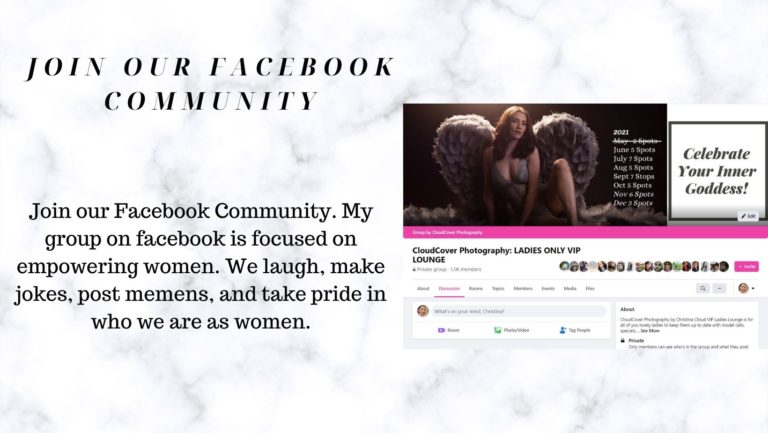Open the About tab

[x=423, y=289]
